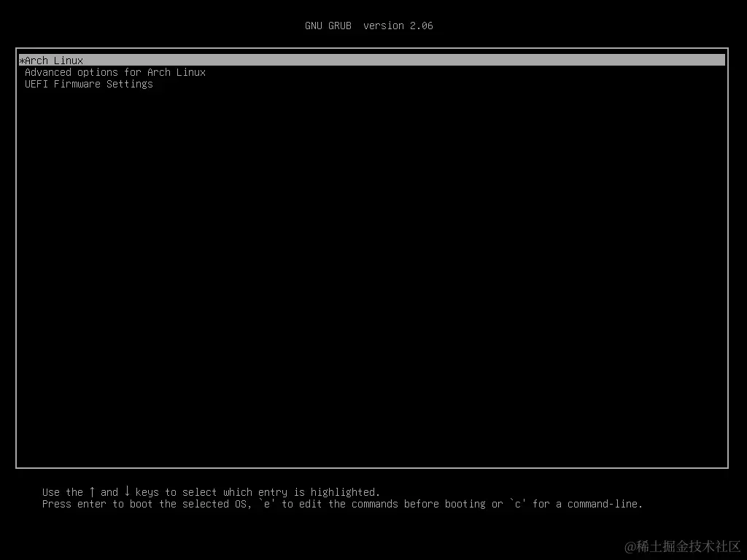This screenshot has width=747, height=560.
Task: Click the asterisk marker beside Arch Linux
Action: (22, 60)
